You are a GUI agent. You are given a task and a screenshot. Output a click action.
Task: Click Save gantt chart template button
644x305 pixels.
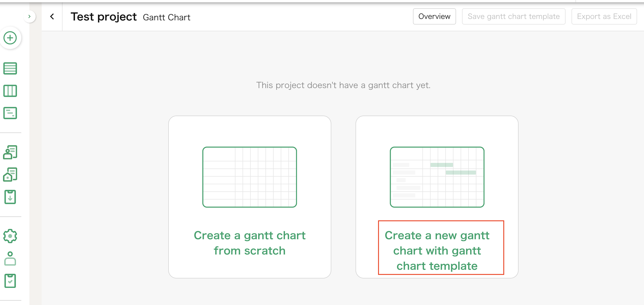pyautogui.click(x=513, y=16)
